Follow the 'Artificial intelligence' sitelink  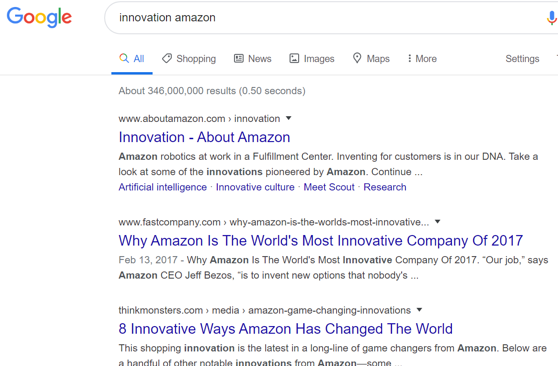click(x=163, y=187)
